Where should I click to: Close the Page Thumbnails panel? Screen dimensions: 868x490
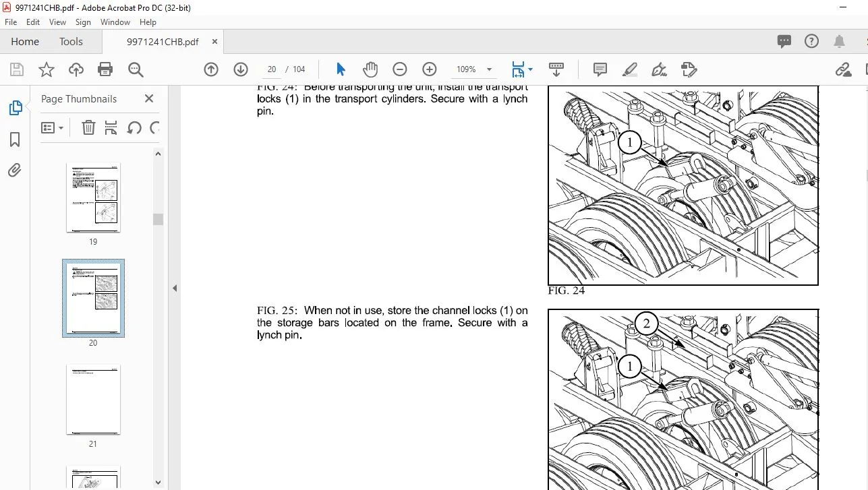pos(149,98)
